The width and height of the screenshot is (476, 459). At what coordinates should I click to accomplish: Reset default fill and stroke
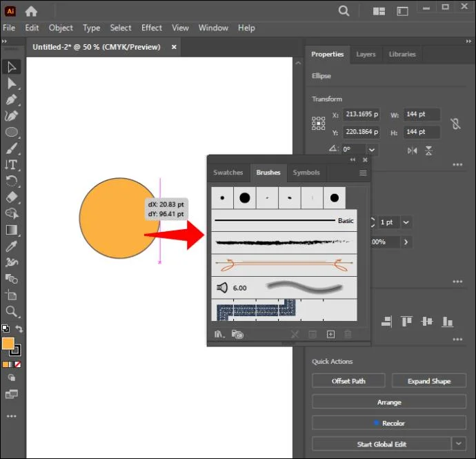click(x=5, y=329)
